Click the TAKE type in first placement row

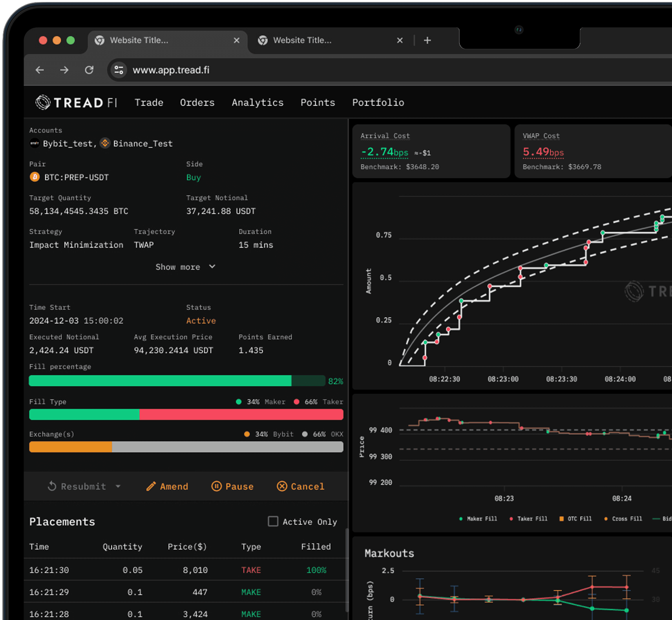click(x=251, y=570)
